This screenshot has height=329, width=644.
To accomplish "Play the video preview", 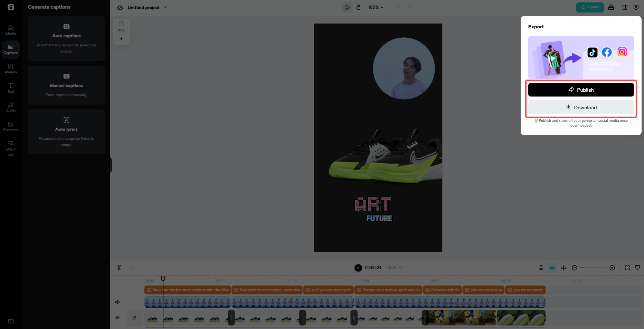I will pos(358,268).
